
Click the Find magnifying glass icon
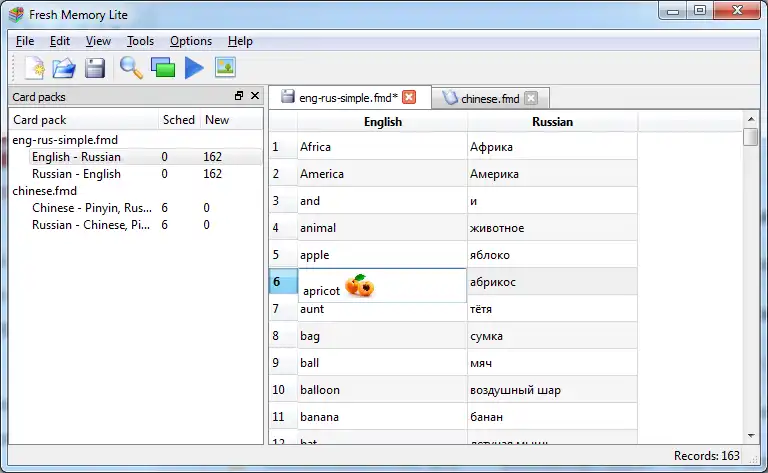point(131,68)
